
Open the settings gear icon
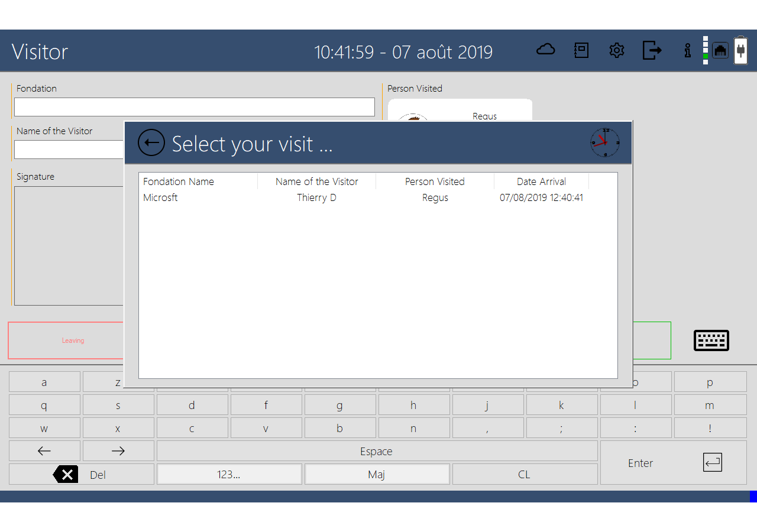[617, 50]
